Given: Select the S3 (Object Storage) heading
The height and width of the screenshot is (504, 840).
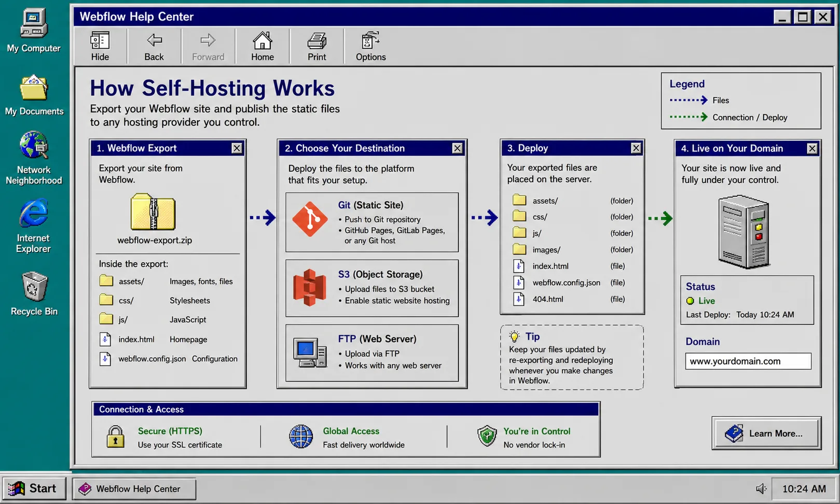Looking at the screenshot, I should [380, 274].
